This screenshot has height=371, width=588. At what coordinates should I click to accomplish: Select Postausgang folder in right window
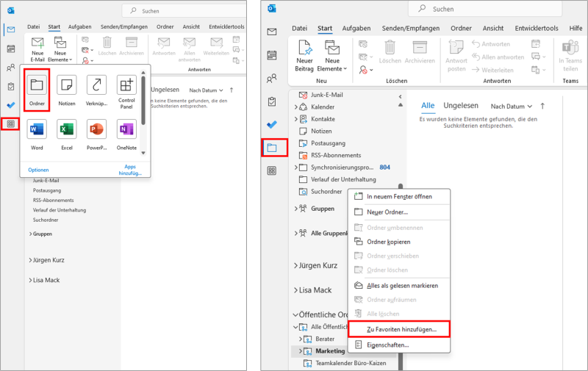pos(328,143)
